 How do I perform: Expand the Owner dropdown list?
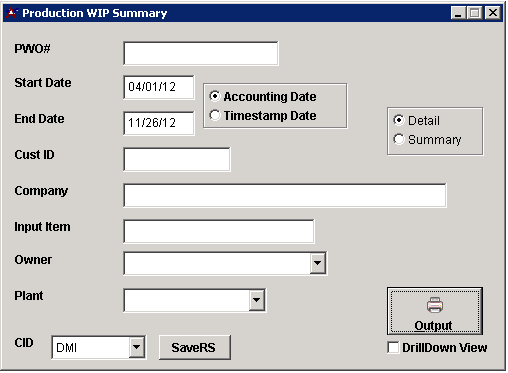[x=318, y=263]
